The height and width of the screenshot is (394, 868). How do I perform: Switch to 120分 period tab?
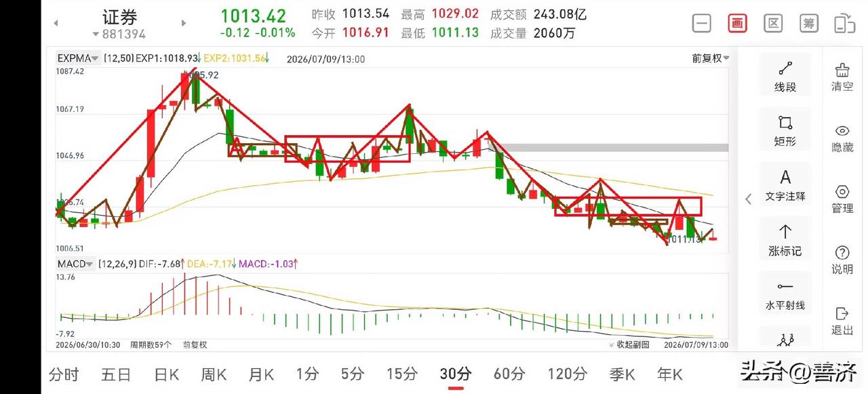coord(568,374)
